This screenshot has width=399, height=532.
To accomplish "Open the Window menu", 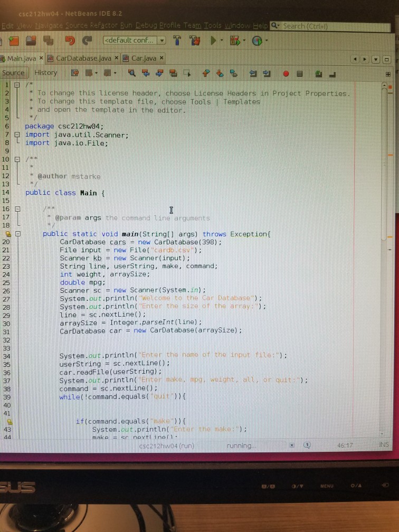I will pos(237,26).
